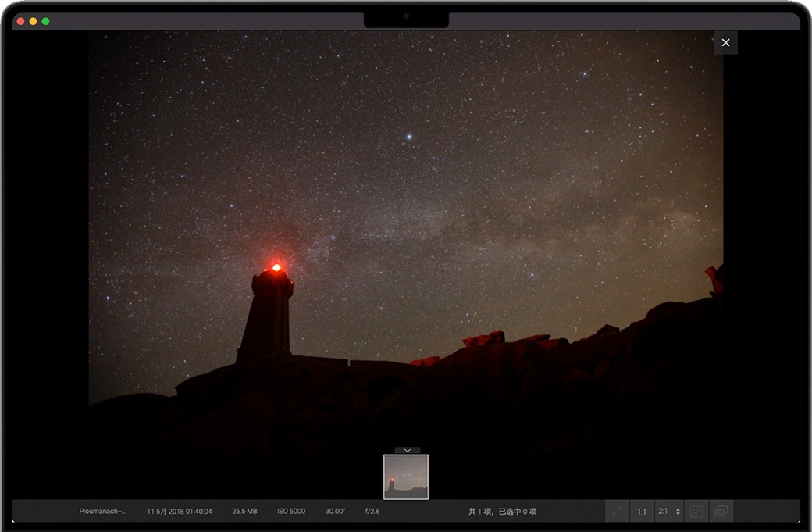This screenshot has width=812, height=532.
Task: Click the ISO 5000 value
Action: tap(291, 512)
